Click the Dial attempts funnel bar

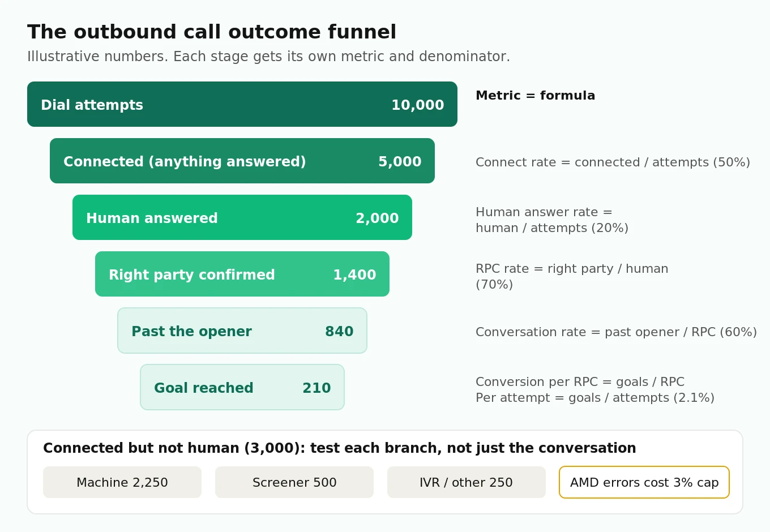[x=242, y=104]
